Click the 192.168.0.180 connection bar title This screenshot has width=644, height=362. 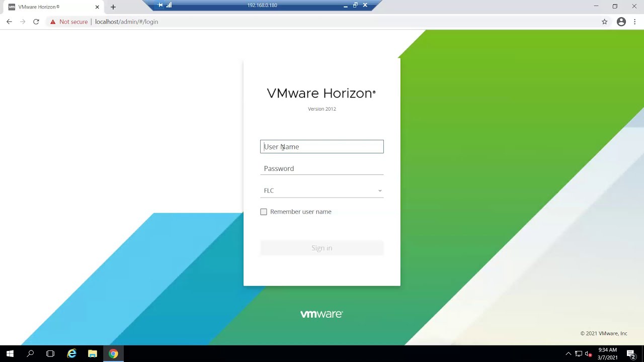262,6
